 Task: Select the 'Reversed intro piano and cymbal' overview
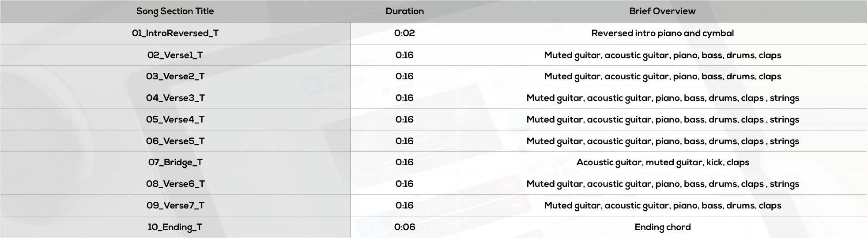(x=662, y=33)
